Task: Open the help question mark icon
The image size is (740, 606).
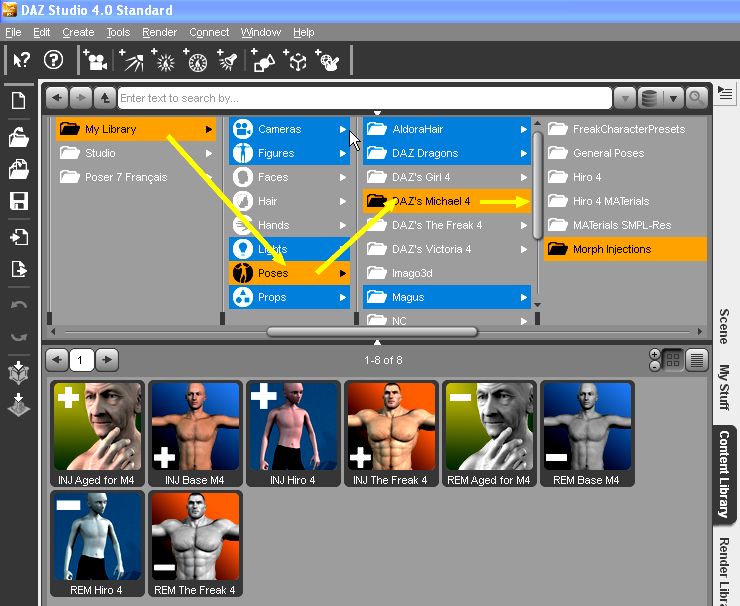Action: click(53, 60)
